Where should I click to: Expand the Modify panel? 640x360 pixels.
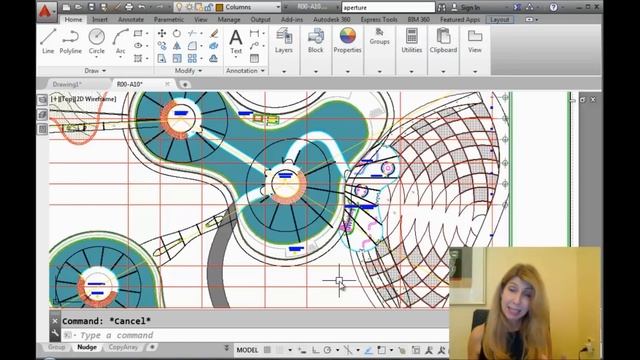(188, 71)
